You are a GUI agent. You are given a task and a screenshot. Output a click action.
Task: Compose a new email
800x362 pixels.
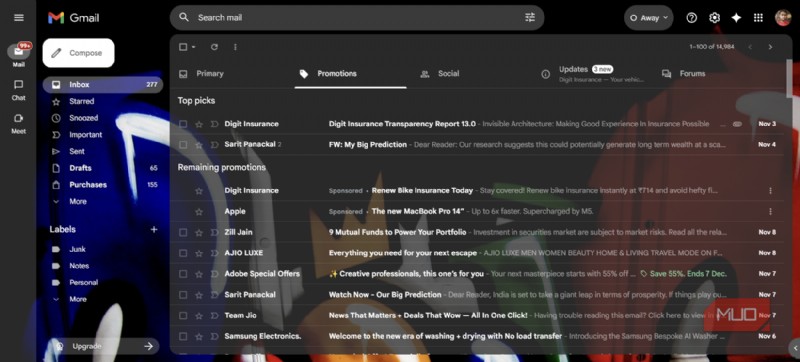tap(79, 53)
